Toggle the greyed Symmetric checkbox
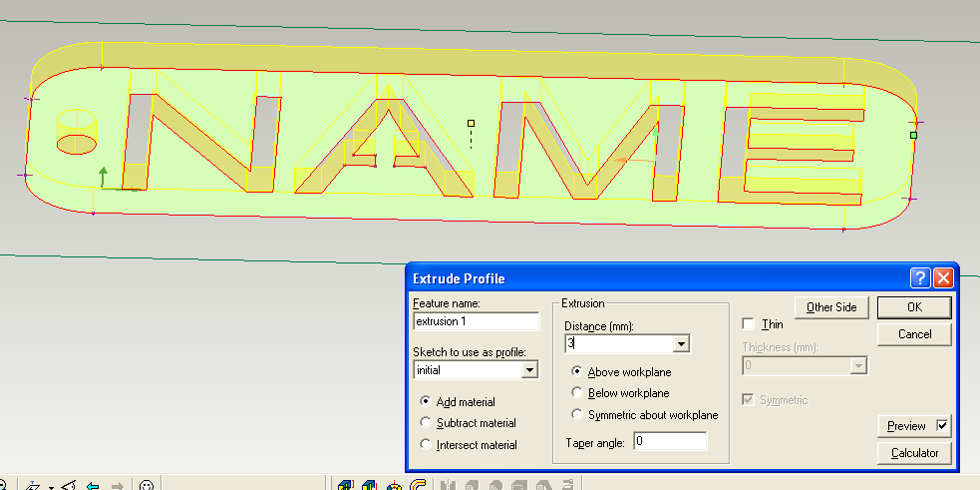This screenshot has width=980, height=490. tap(748, 400)
